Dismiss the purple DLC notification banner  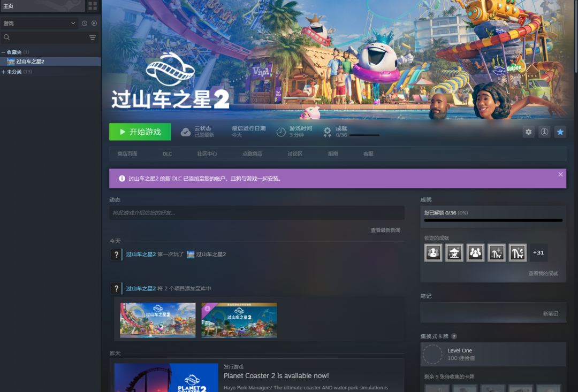click(560, 174)
